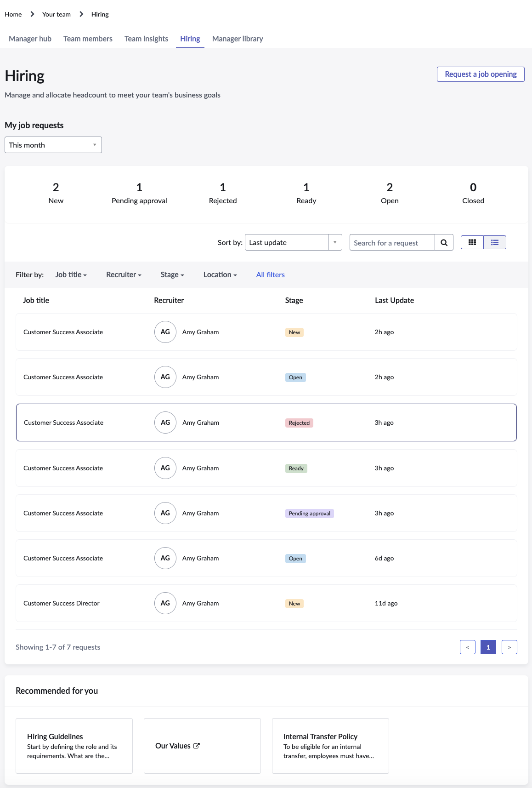Image resolution: width=532 pixels, height=788 pixels.
Task: Click the Rejected count stat
Action: 223,193
